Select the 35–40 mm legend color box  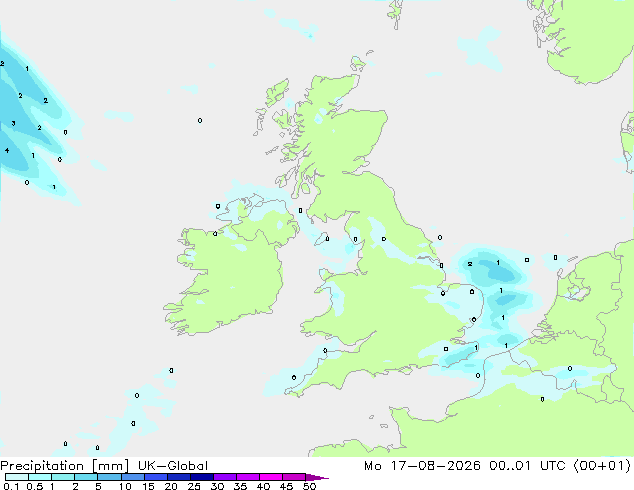pyautogui.click(x=247, y=477)
